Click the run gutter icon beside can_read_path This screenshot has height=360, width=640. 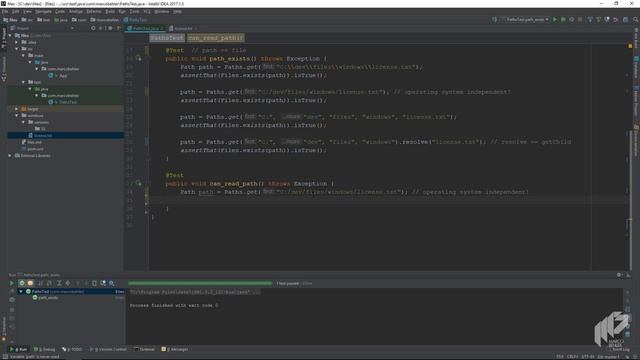point(138,183)
